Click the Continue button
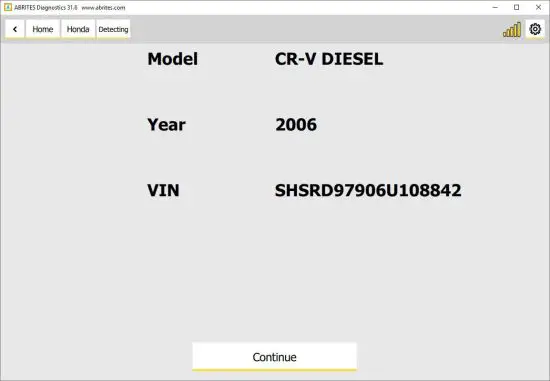The image size is (550, 381). [x=274, y=356]
